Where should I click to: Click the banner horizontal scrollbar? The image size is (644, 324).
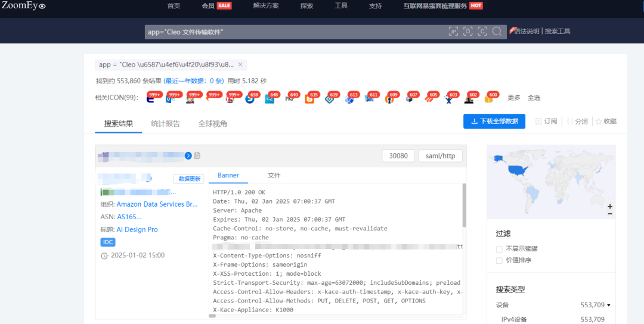pos(212,316)
